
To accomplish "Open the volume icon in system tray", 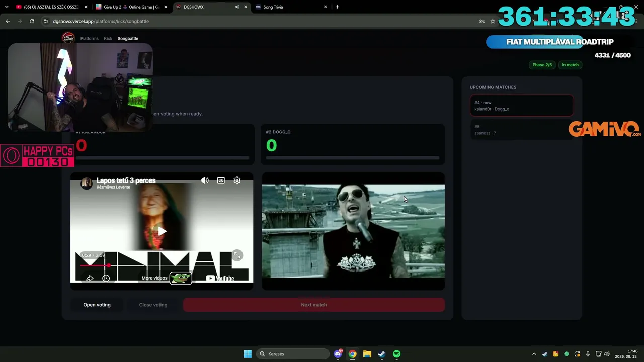I will click(607, 354).
